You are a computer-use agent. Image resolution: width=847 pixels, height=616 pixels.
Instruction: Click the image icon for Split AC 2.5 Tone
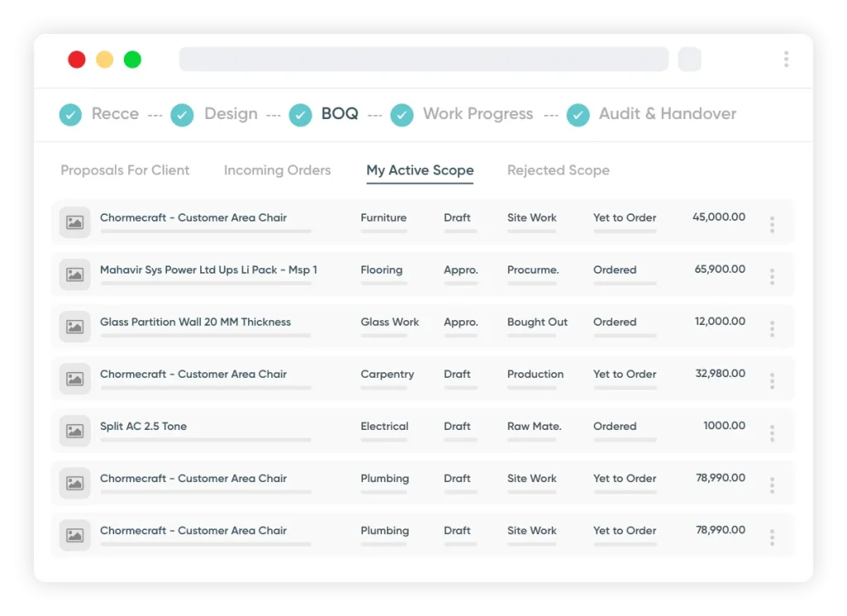tap(74, 431)
